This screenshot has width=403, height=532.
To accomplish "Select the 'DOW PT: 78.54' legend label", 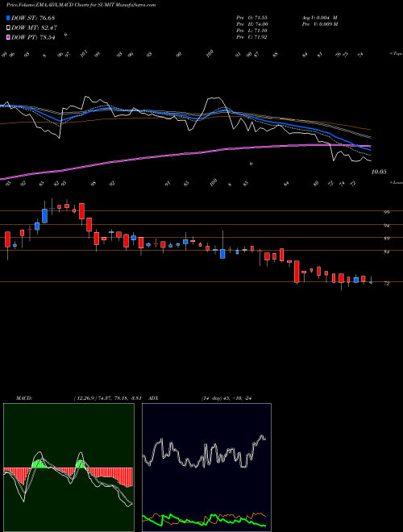I will tap(33, 37).
